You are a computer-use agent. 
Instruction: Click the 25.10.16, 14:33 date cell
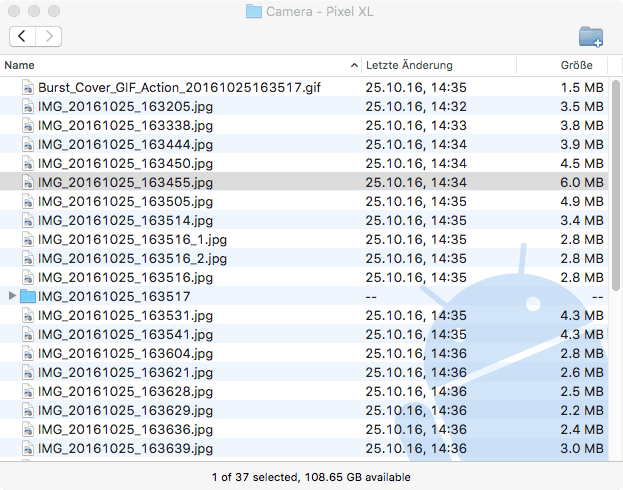click(416, 126)
